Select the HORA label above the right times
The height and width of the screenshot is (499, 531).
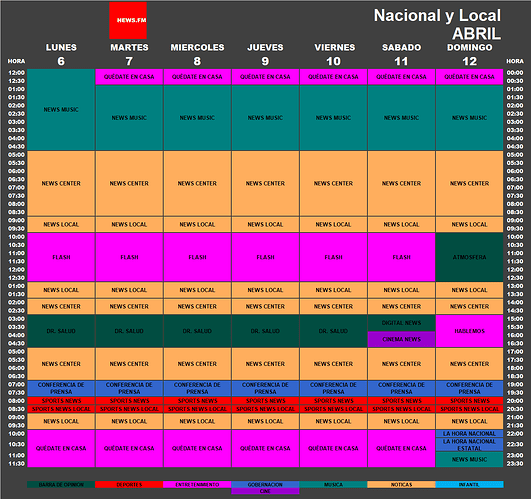pos(515,61)
